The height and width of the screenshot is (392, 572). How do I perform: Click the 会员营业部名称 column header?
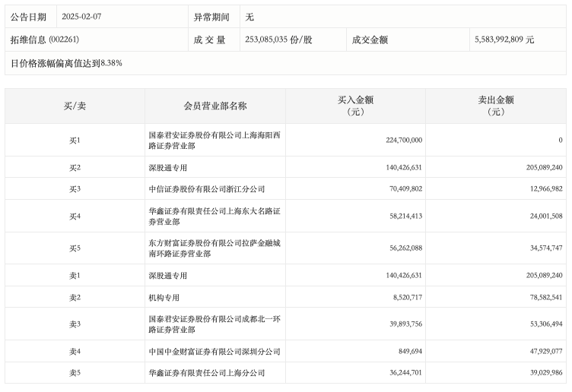coord(214,106)
